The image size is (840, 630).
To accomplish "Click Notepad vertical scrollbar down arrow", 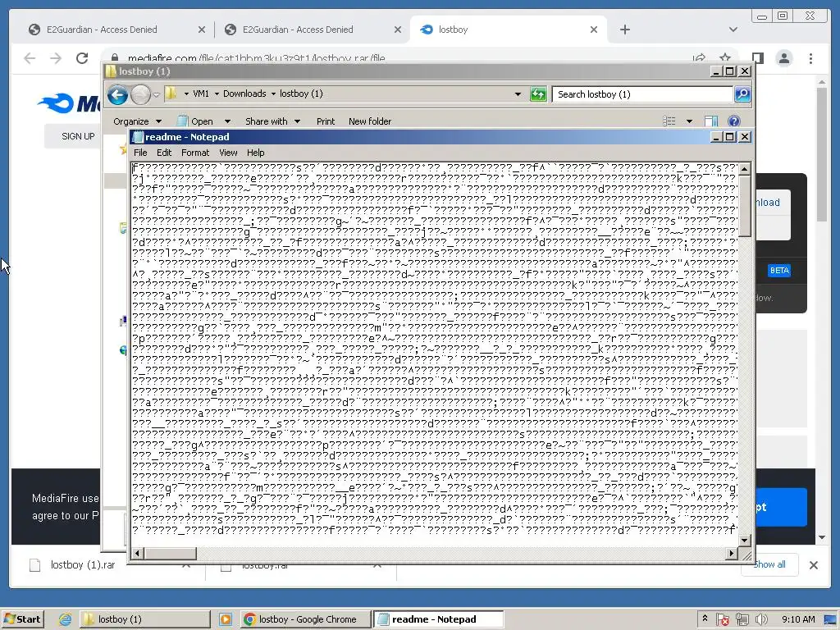I will tap(744, 540).
